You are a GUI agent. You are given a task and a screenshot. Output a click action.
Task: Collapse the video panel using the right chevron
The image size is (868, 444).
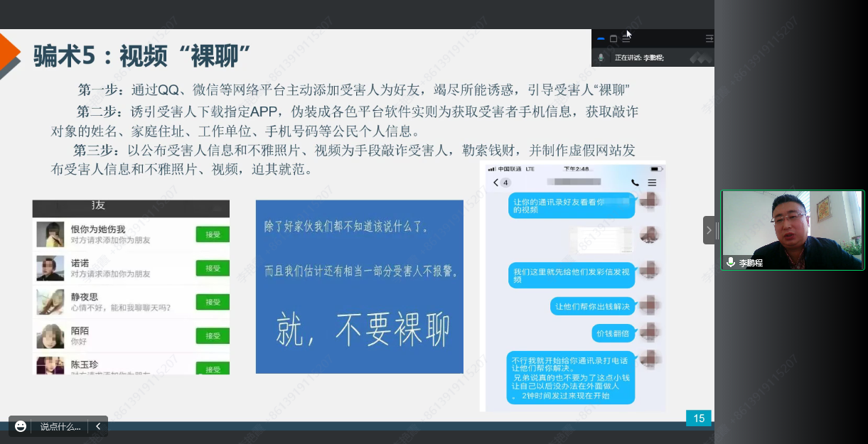pyautogui.click(x=708, y=230)
